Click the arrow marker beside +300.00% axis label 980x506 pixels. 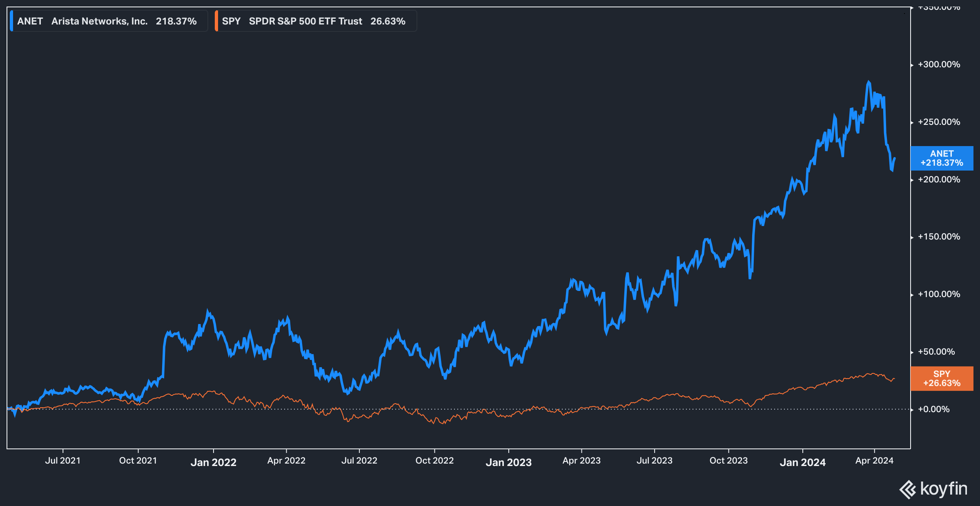pyautogui.click(x=913, y=64)
